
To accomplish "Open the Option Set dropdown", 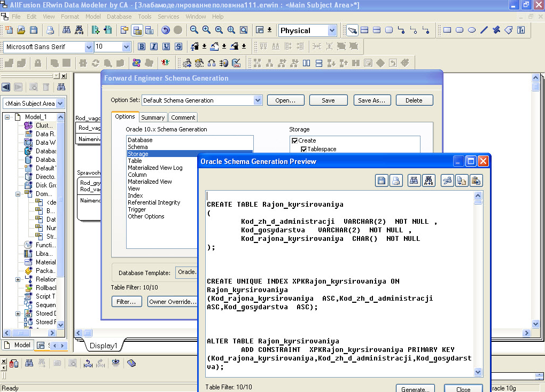I will [258, 100].
